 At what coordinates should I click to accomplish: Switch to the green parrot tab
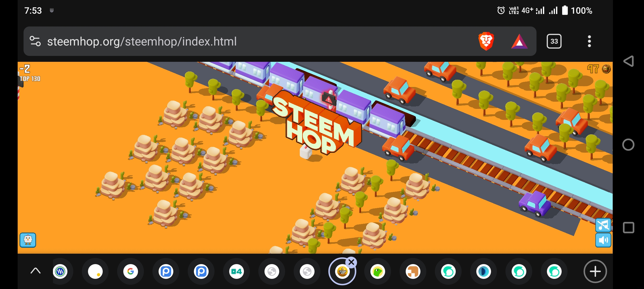click(x=378, y=272)
